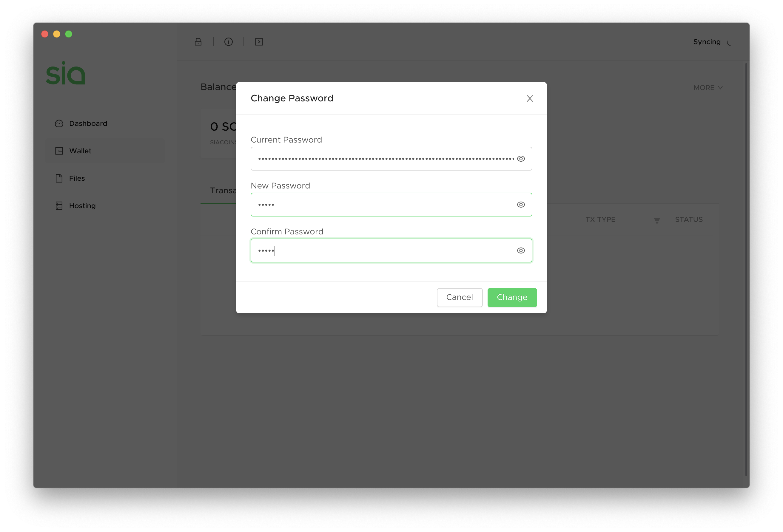Select Wallet in the sidebar
This screenshot has height=532, width=783.
105,151
